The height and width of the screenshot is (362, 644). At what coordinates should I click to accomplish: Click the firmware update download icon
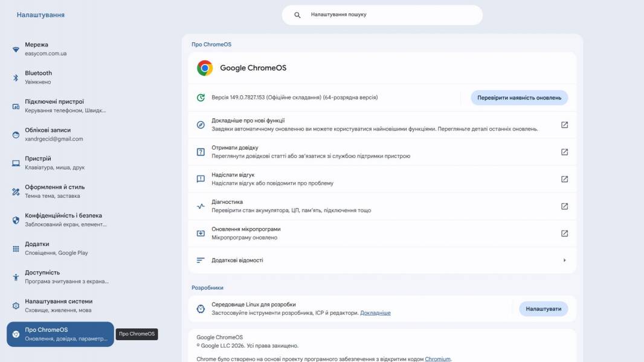click(201, 233)
